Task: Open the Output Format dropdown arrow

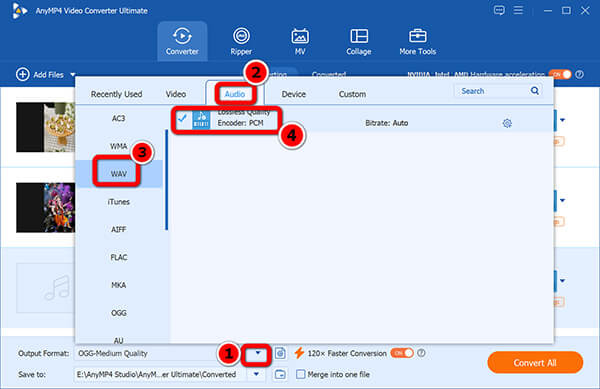Action: coord(258,353)
